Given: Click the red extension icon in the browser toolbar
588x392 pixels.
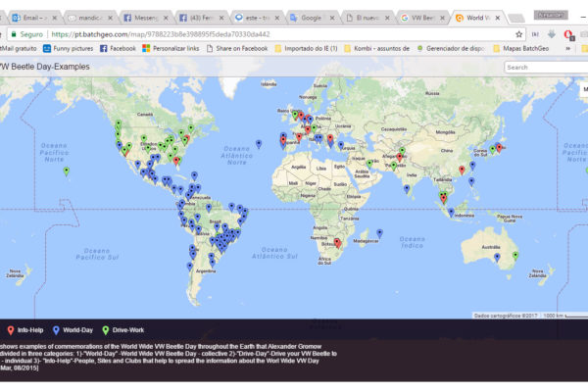Looking at the screenshot, I should pyautogui.click(x=567, y=33).
